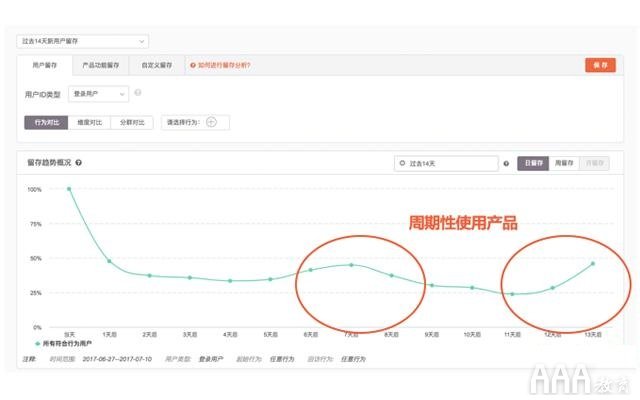Select the 维度对比 comparison option

click(89, 122)
